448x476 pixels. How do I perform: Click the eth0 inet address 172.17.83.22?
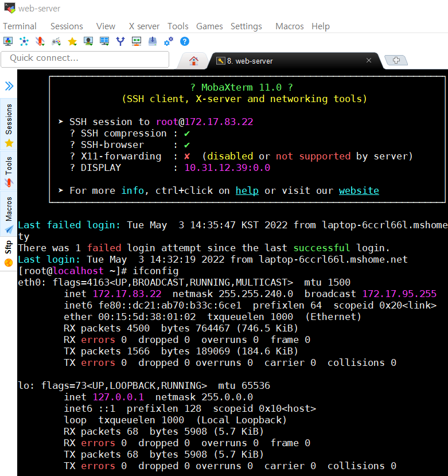tap(127, 294)
